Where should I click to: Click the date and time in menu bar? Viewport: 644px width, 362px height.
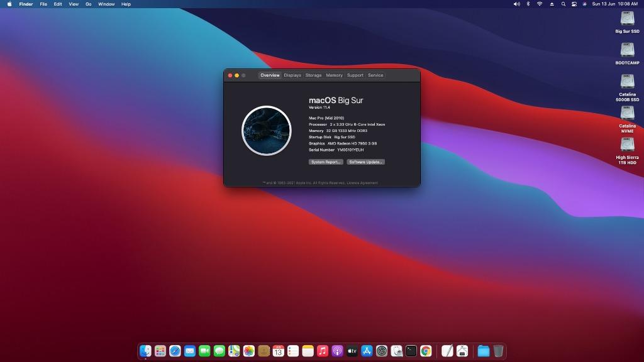[615, 4]
